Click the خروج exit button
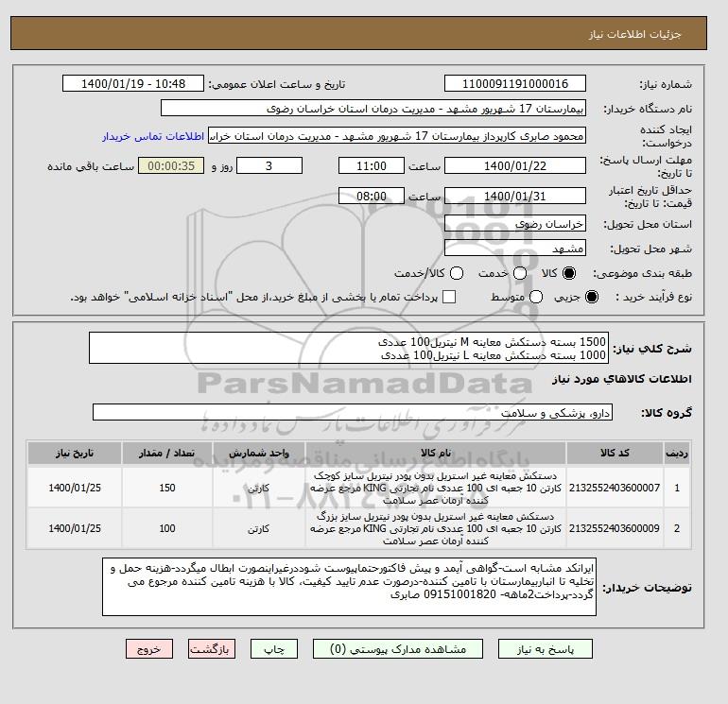This screenshot has height=704, width=728. click(149, 649)
